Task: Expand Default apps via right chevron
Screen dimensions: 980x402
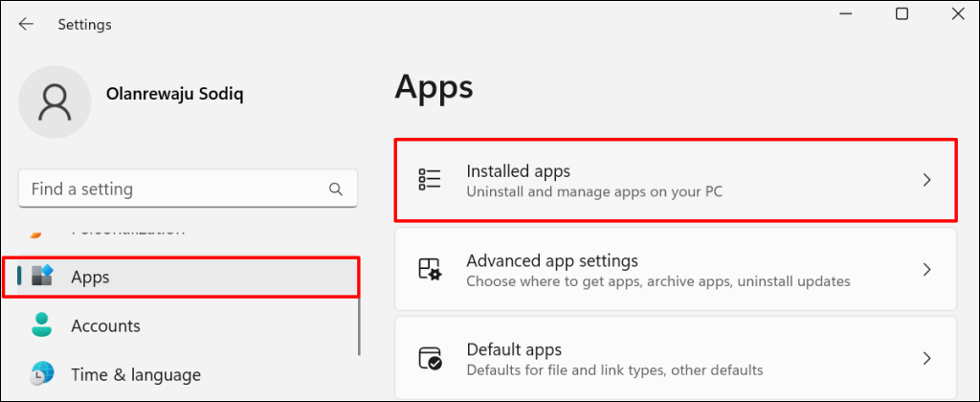Action: (926, 359)
